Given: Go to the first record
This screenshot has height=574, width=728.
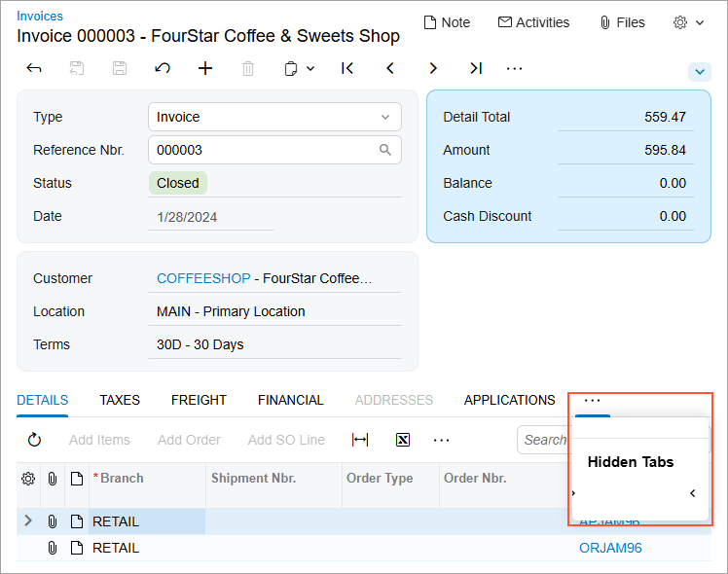Looking at the screenshot, I should pos(347,68).
